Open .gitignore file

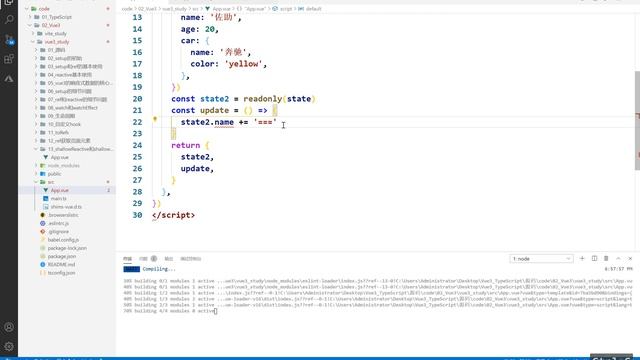point(58,231)
